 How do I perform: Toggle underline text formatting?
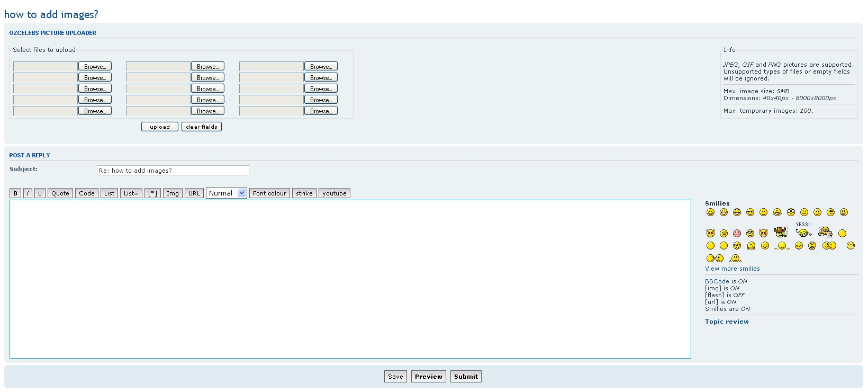coord(40,193)
